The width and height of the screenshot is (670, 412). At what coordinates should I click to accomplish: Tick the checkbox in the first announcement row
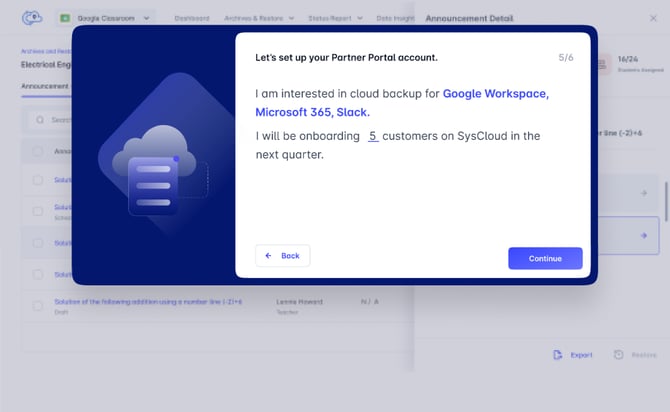click(x=38, y=180)
